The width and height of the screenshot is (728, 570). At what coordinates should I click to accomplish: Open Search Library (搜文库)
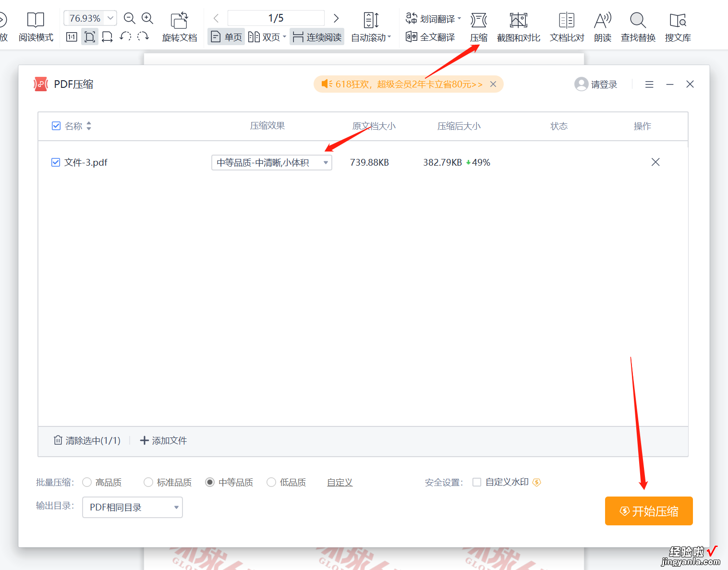(x=678, y=27)
